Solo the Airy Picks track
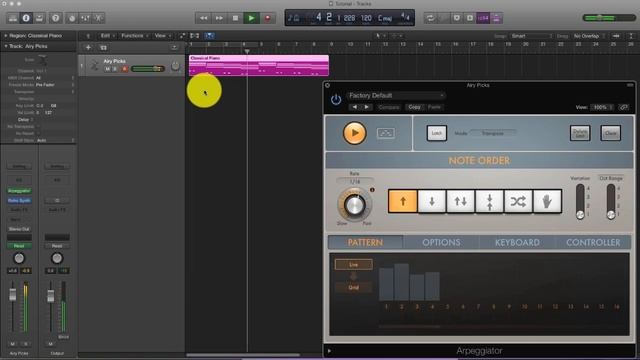The width and height of the screenshot is (640, 360). [x=115, y=69]
